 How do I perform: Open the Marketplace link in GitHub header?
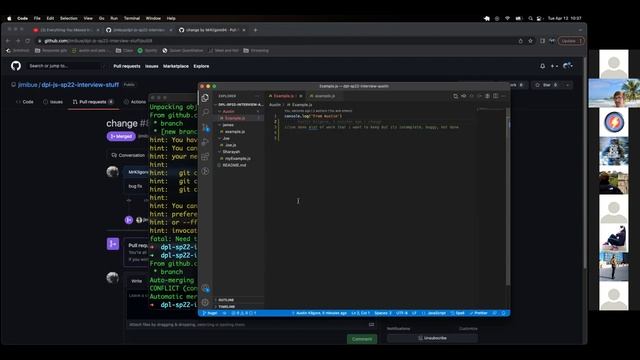pos(176,66)
